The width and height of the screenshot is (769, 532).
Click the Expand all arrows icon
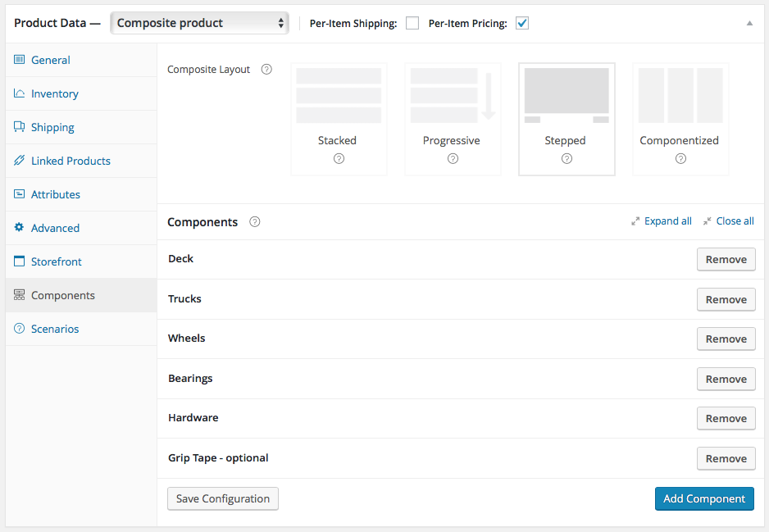(635, 221)
